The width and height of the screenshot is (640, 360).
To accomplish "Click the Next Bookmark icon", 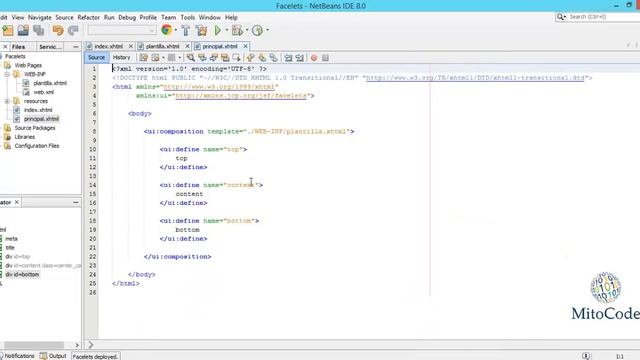I will [262, 58].
